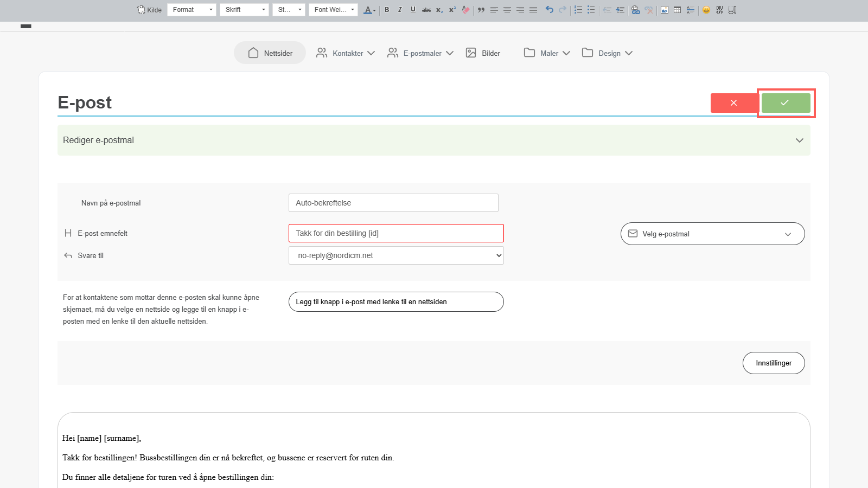868x488 pixels.
Task: Insert a table
Action: point(678,10)
